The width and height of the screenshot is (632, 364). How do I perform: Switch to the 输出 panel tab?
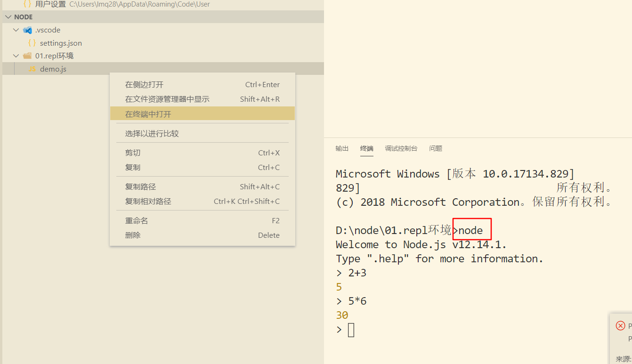tap(342, 148)
